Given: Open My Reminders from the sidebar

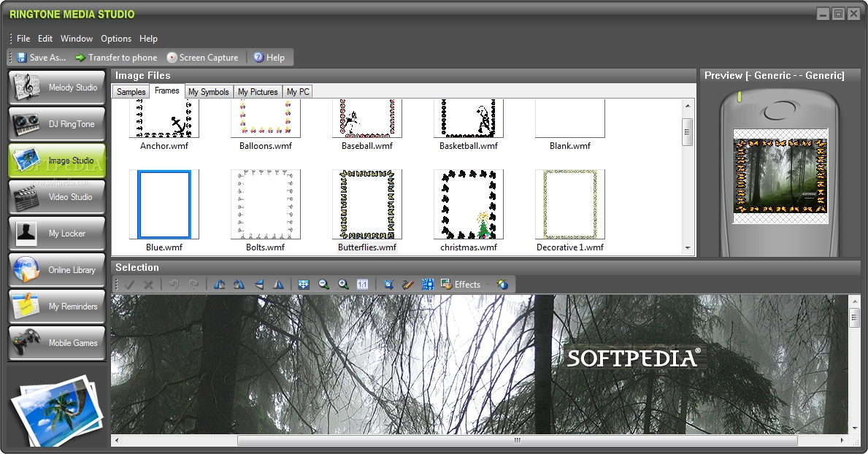Looking at the screenshot, I should click(x=56, y=307).
